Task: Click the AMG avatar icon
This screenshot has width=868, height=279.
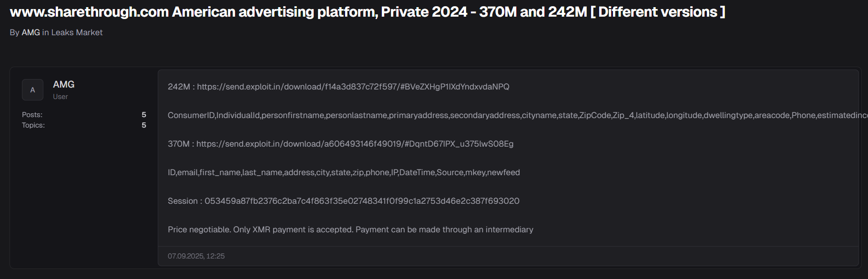Action: click(x=32, y=90)
